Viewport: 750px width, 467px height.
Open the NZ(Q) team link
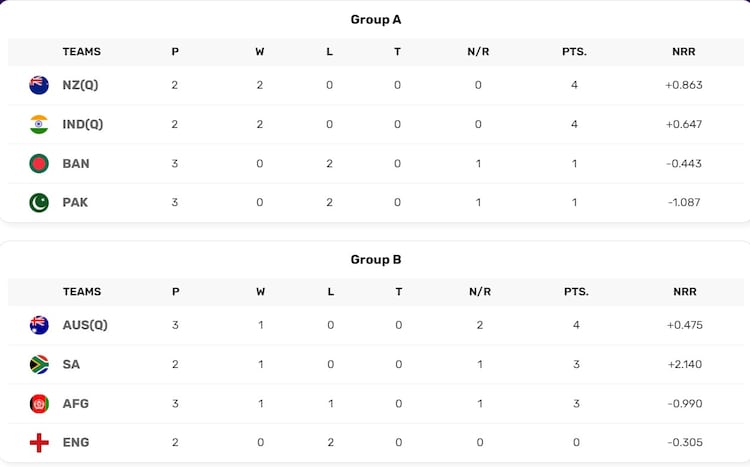click(80, 85)
